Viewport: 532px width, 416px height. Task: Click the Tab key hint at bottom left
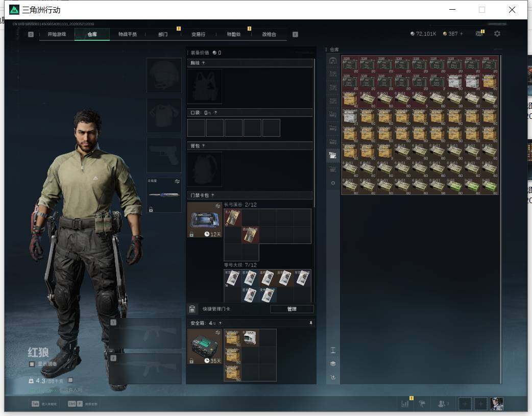click(x=35, y=404)
